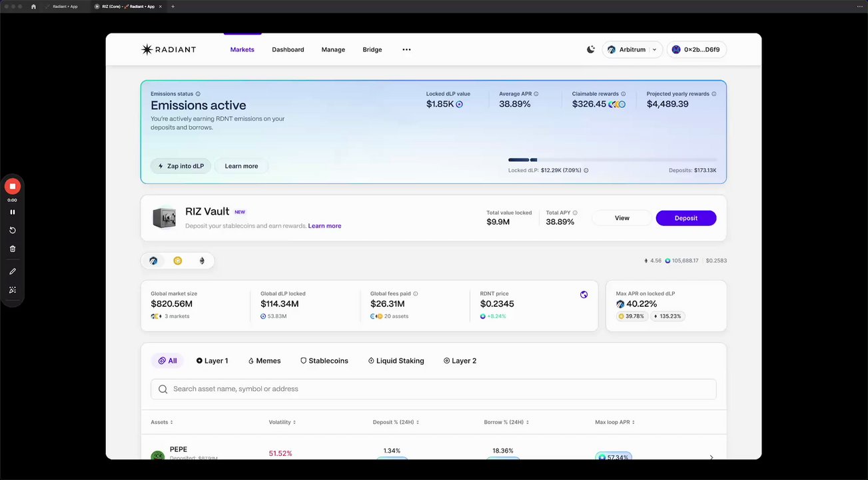Viewport: 868px width, 480px height.
Task: Show Total APY info tooltip
Action: click(x=575, y=213)
